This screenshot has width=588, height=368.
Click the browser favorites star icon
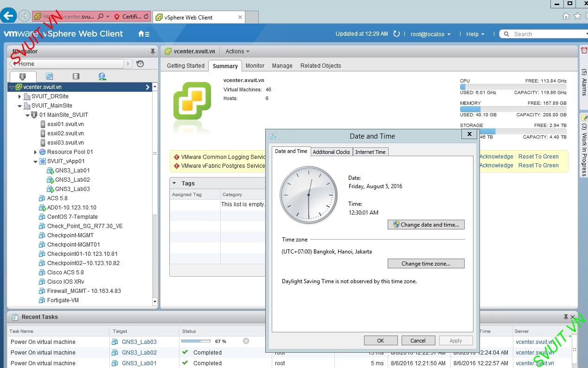(577, 16)
